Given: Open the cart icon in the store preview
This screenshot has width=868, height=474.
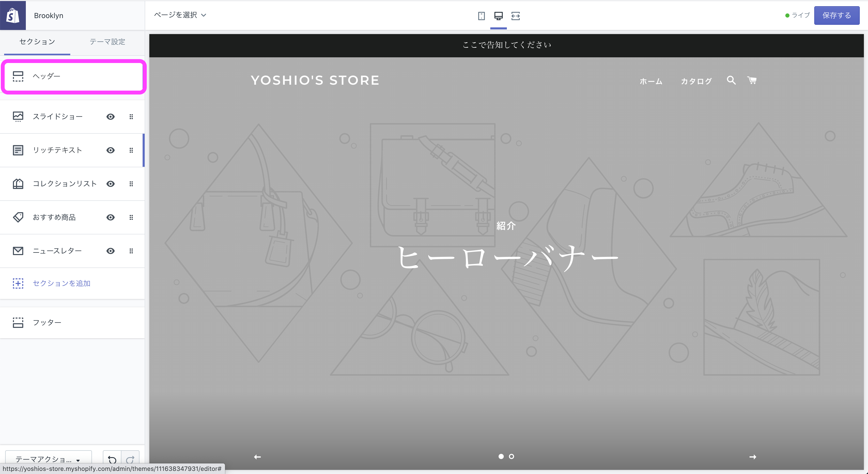Looking at the screenshot, I should click(x=752, y=81).
